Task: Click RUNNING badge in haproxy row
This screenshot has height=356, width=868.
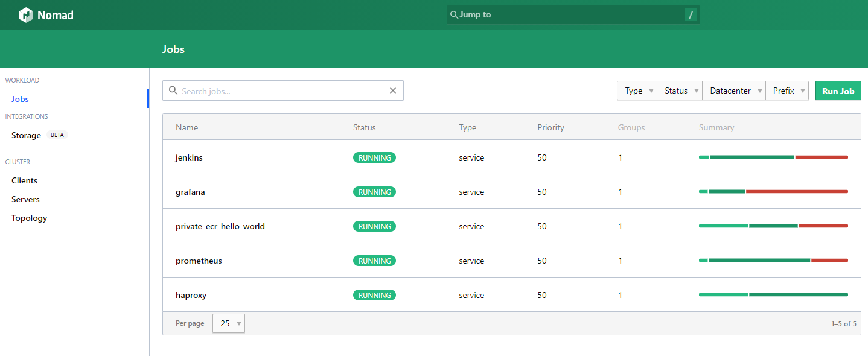Action: click(374, 295)
